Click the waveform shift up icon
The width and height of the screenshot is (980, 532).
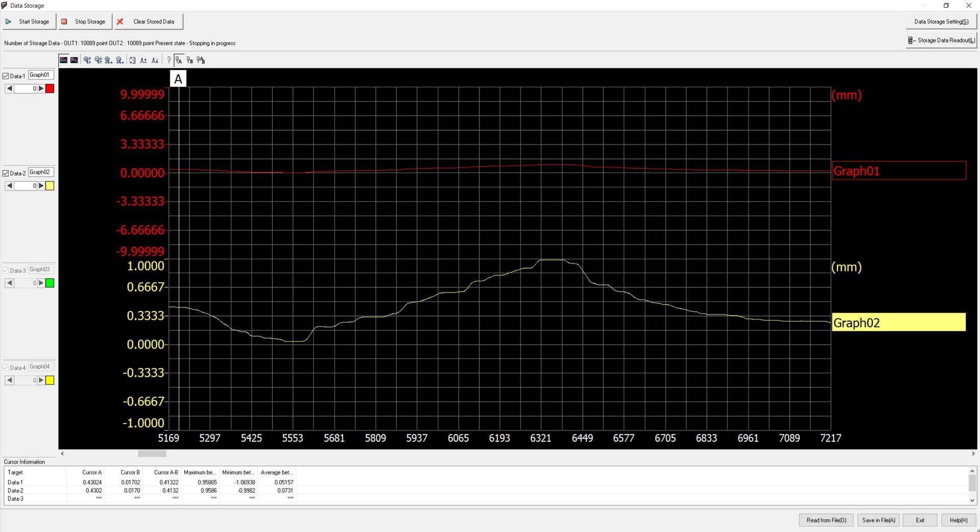143,60
